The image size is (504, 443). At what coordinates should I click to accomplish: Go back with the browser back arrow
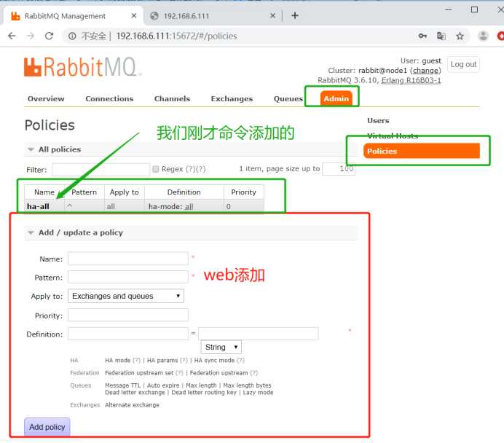(x=12, y=36)
